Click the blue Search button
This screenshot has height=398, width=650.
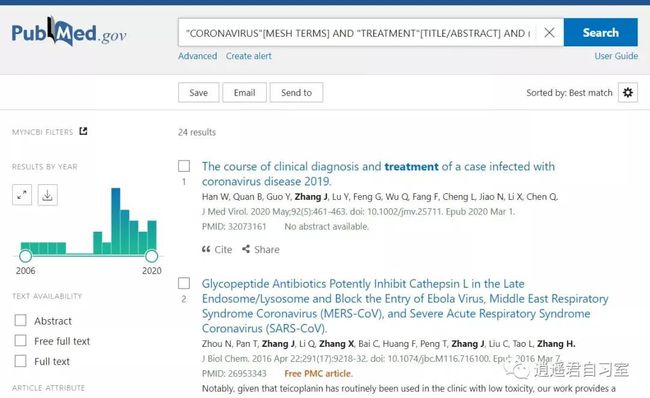(x=601, y=32)
